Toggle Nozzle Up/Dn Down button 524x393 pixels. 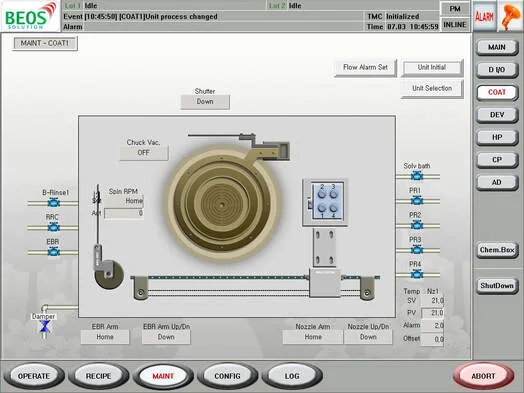(x=368, y=337)
